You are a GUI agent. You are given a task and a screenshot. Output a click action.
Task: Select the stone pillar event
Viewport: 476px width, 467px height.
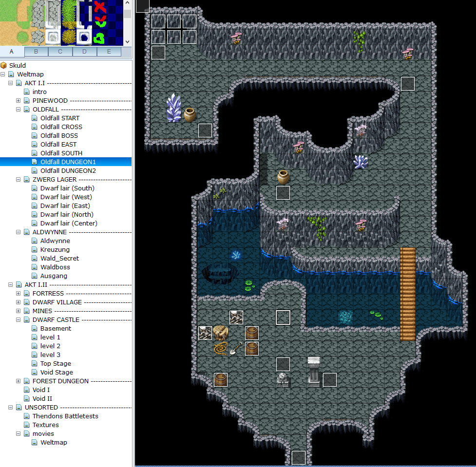pos(314,371)
